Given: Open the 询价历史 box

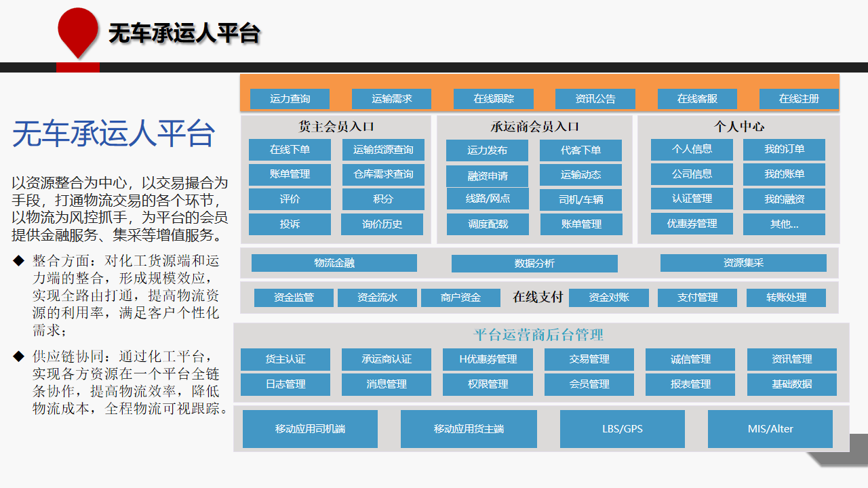Looking at the screenshot, I should tap(382, 224).
